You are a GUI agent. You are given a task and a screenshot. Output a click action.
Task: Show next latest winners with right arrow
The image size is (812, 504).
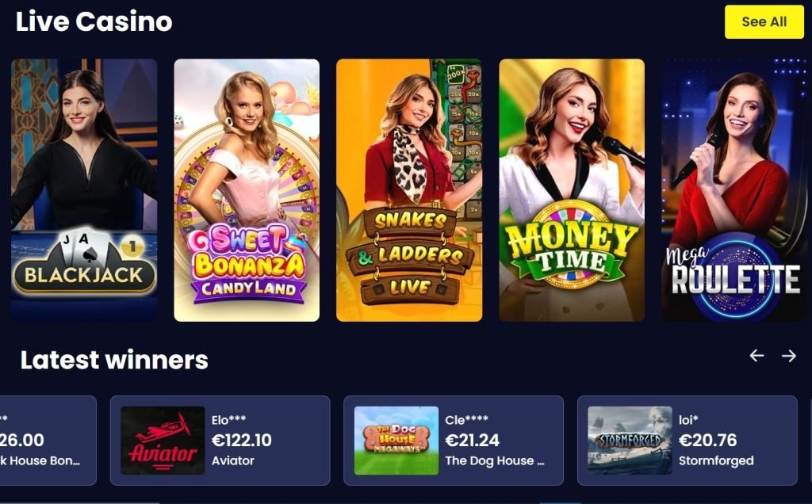789,356
